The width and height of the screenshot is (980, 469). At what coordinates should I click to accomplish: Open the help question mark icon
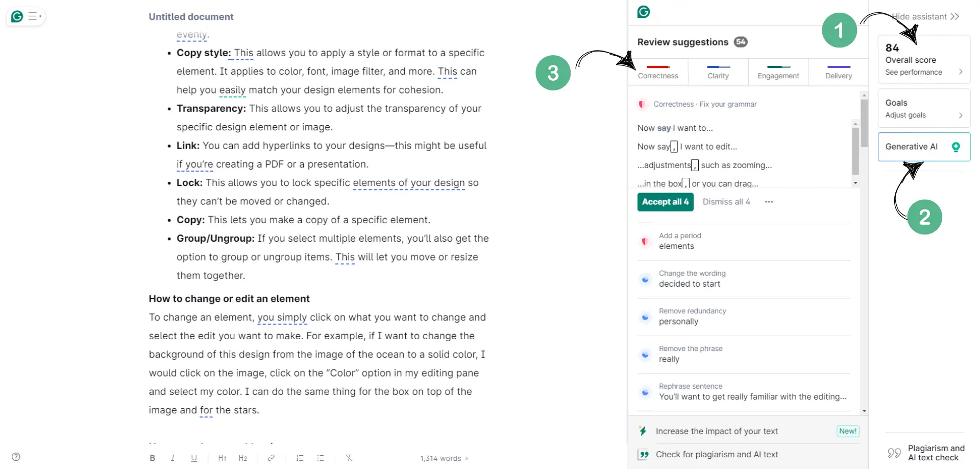(x=16, y=457)
